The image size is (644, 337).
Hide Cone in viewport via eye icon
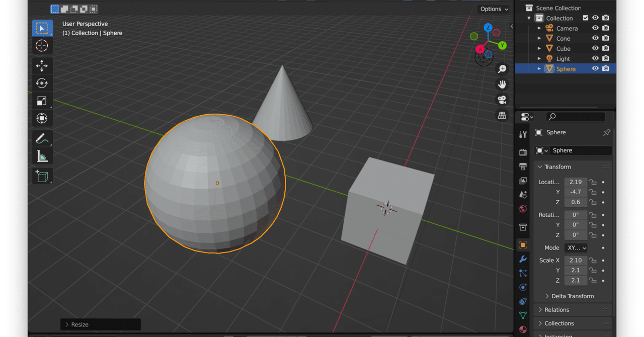[595, 38]
